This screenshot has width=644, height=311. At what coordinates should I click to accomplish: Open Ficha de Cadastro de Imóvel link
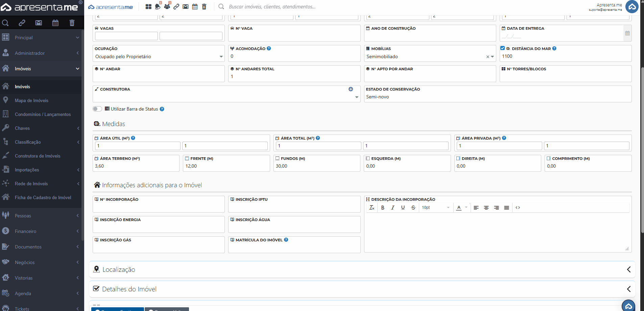pyautogui.click(x=43, y=197)
